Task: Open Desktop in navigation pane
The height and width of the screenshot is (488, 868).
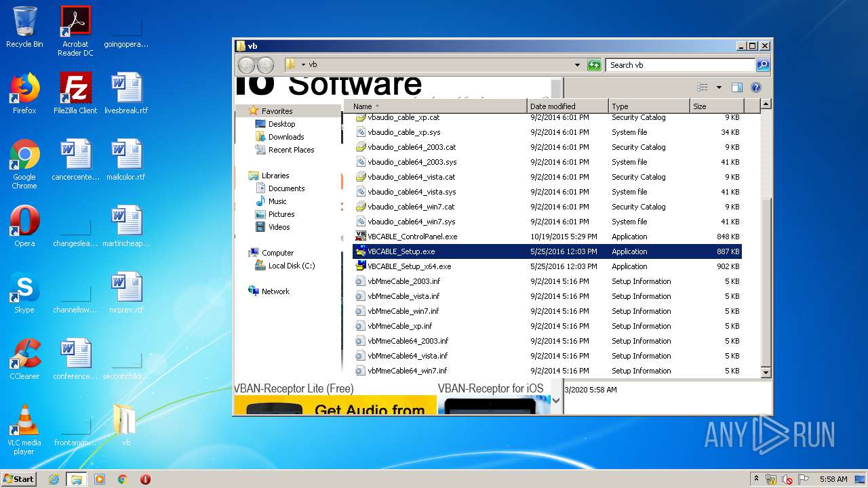Action: pyautogui.click(x=281, y=124)
